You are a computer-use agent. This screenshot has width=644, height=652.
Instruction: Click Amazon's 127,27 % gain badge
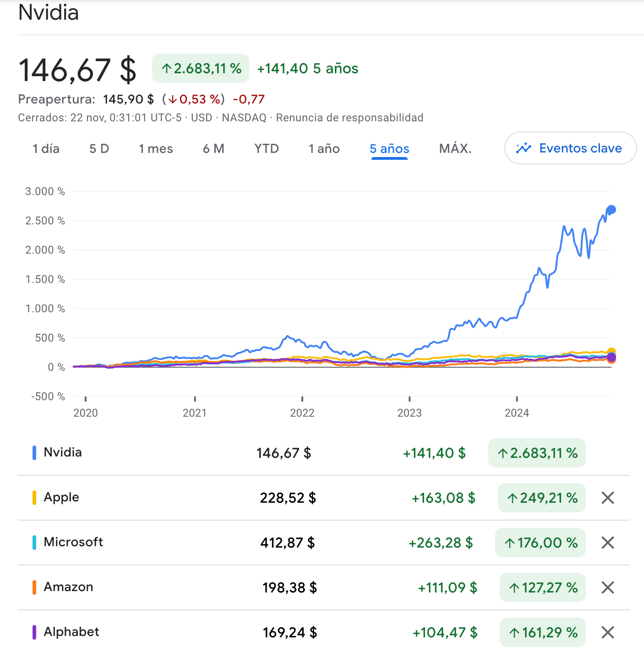click(x=543, y=587)
